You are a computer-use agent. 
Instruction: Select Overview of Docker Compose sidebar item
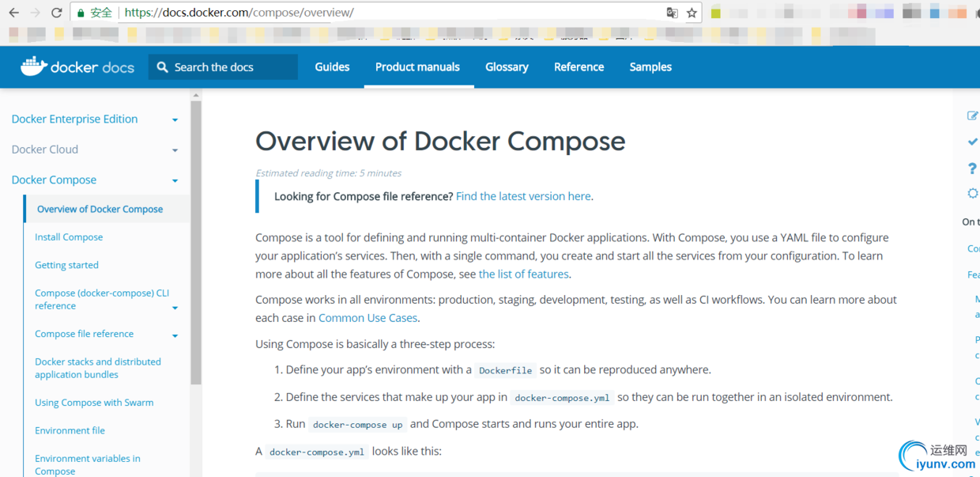pos(100,209)
